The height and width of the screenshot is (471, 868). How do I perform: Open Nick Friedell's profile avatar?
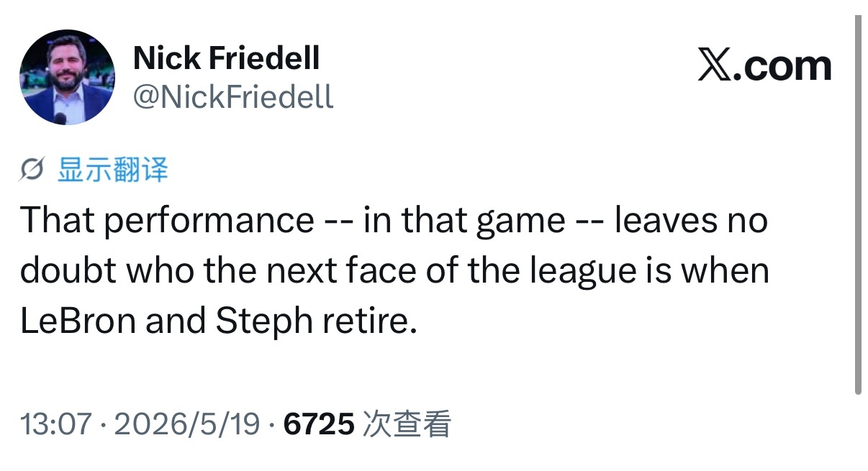click(66, 77)
